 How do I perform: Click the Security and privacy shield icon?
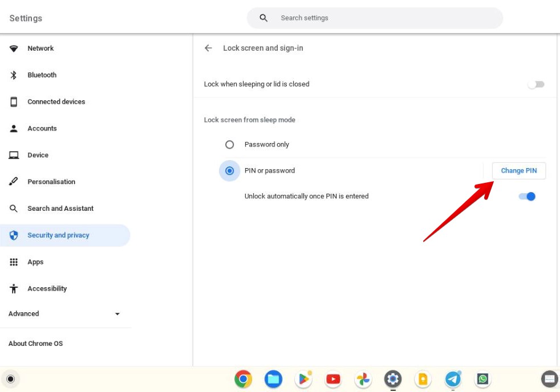[14, 235]
